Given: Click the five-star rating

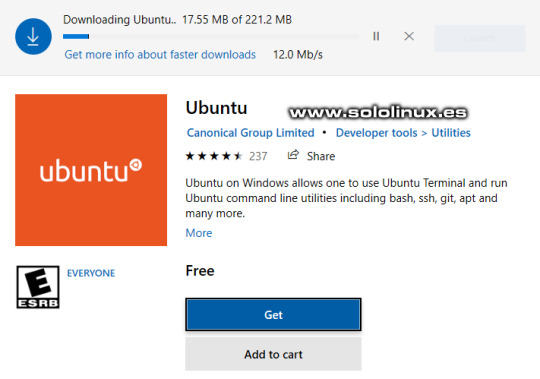Looking at the screenshot, I should pos(214,156).
